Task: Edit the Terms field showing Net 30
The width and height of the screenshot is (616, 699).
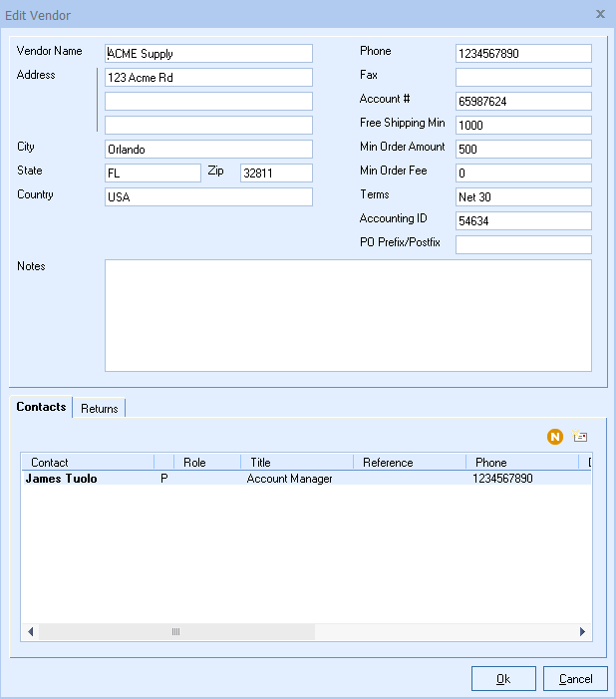Action: pyautogui.click(x=523, y=196)
